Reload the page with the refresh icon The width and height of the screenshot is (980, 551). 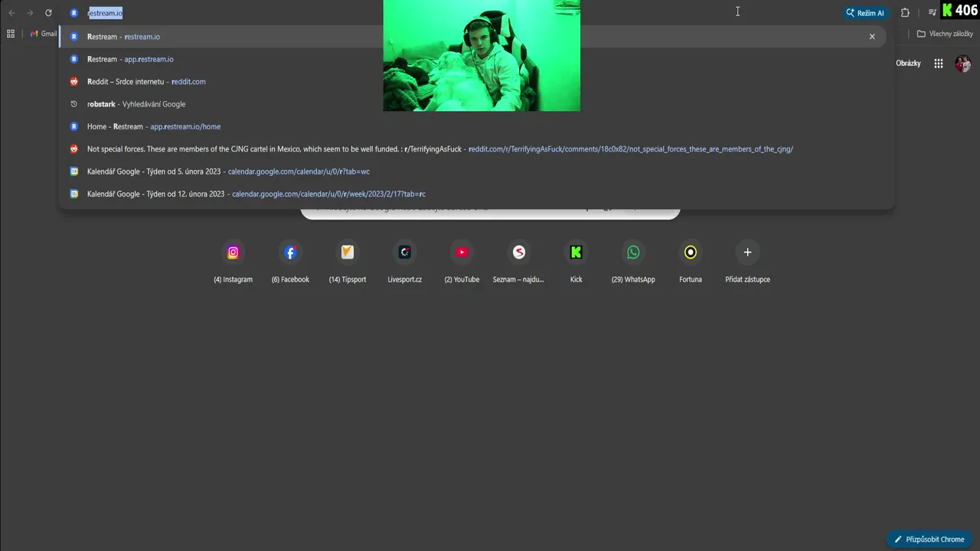[48, 13]
